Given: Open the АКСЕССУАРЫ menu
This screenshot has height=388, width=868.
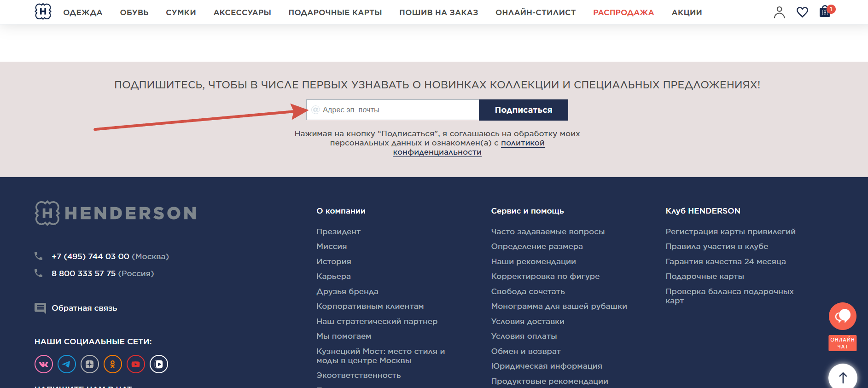Looking at the screenshot, I should pyautogui.click(x=242, y=12).
